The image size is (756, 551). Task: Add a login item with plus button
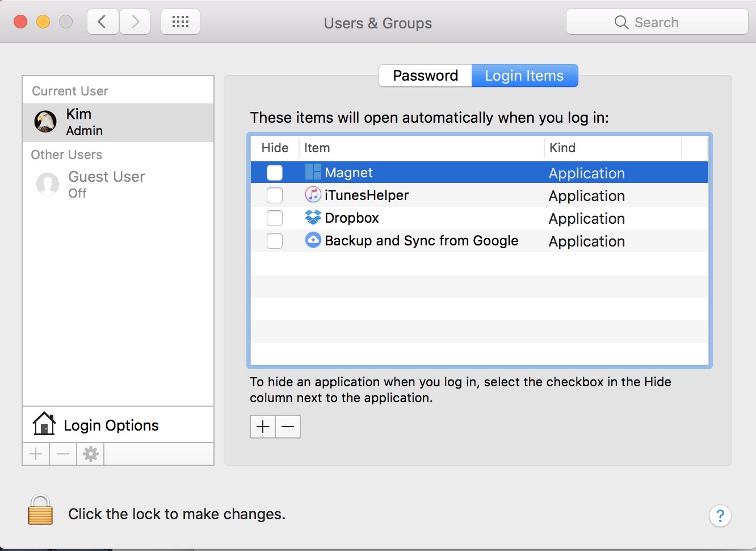click(263, 427)
